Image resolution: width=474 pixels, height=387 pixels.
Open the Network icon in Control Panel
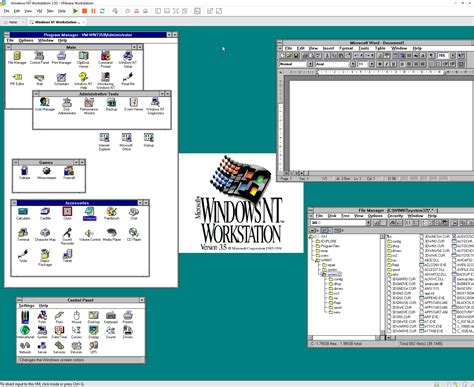[25, 347]
